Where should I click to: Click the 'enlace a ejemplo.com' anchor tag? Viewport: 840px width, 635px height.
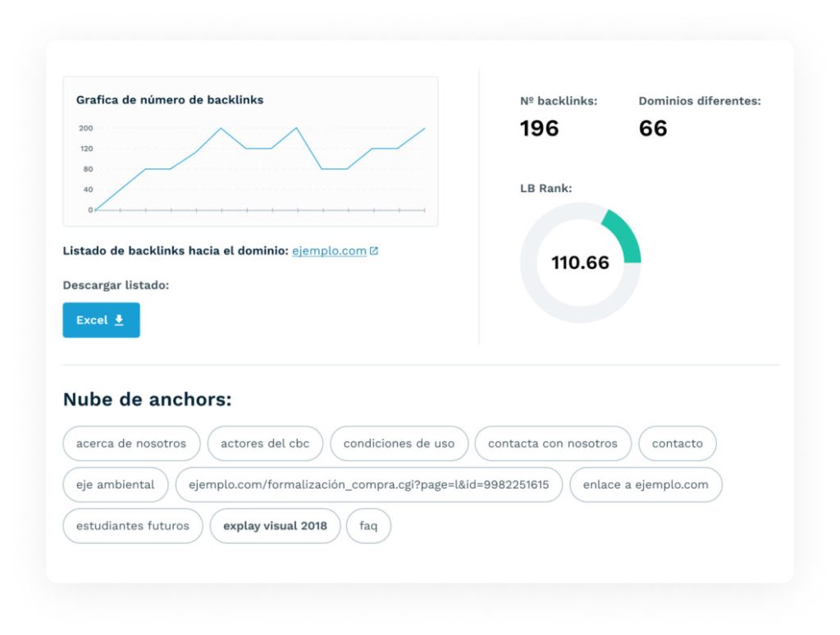(646, 484)
